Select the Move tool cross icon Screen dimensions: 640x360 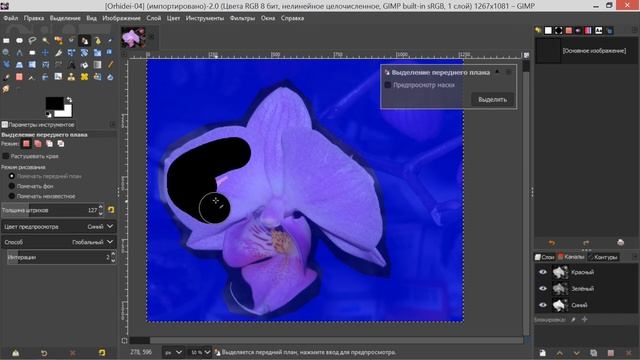tap(45, 53)
